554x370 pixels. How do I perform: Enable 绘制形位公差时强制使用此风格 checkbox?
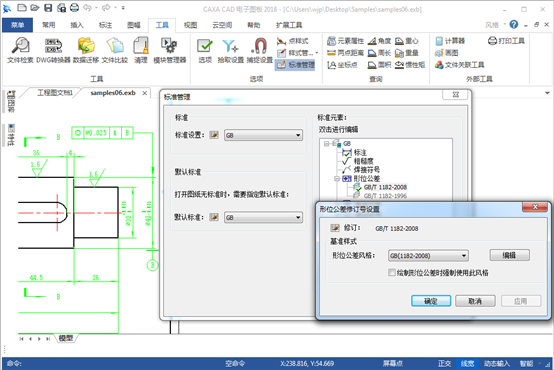[391, 272]
